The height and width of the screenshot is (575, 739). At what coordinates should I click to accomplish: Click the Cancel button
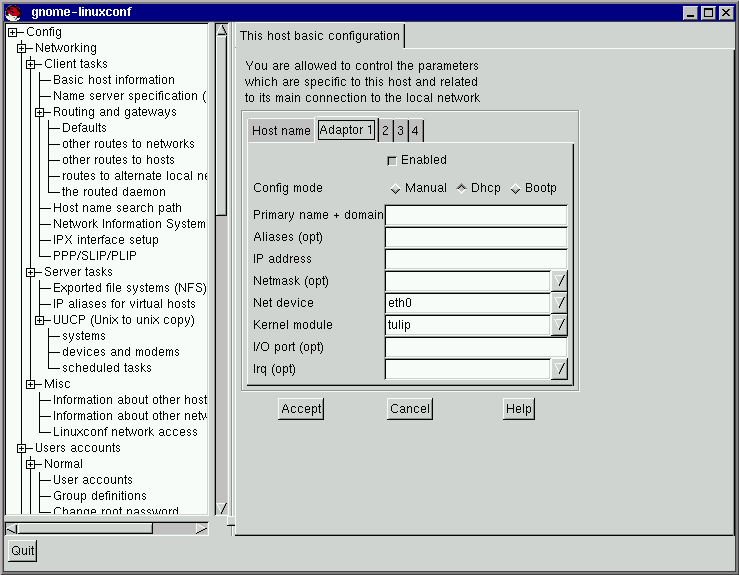pyautogui.click(x=410, y=408)
